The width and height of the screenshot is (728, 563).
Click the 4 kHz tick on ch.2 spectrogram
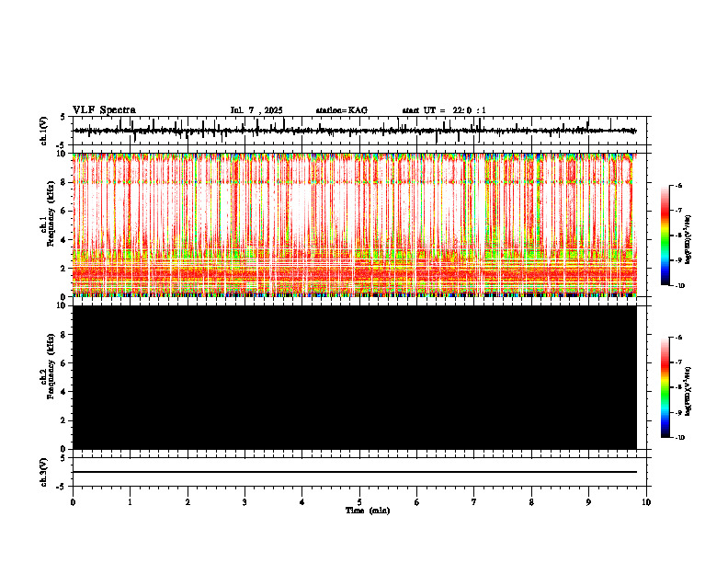pos(64,392)
